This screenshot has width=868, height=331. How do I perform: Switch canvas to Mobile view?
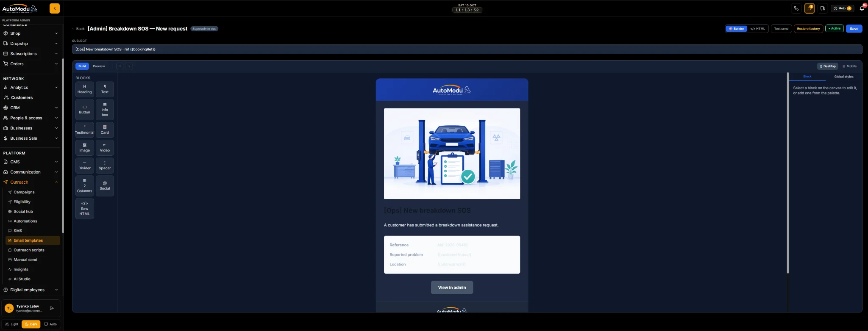pos(849,66)
